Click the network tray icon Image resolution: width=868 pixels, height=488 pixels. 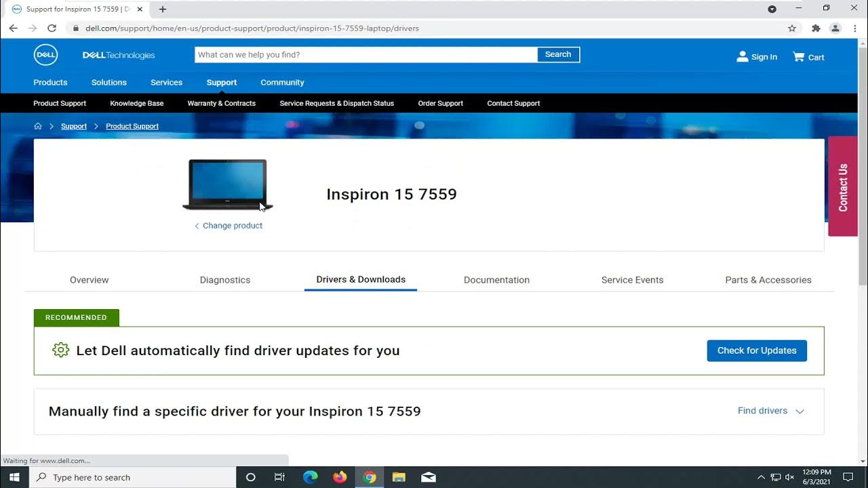click(776, 477)
